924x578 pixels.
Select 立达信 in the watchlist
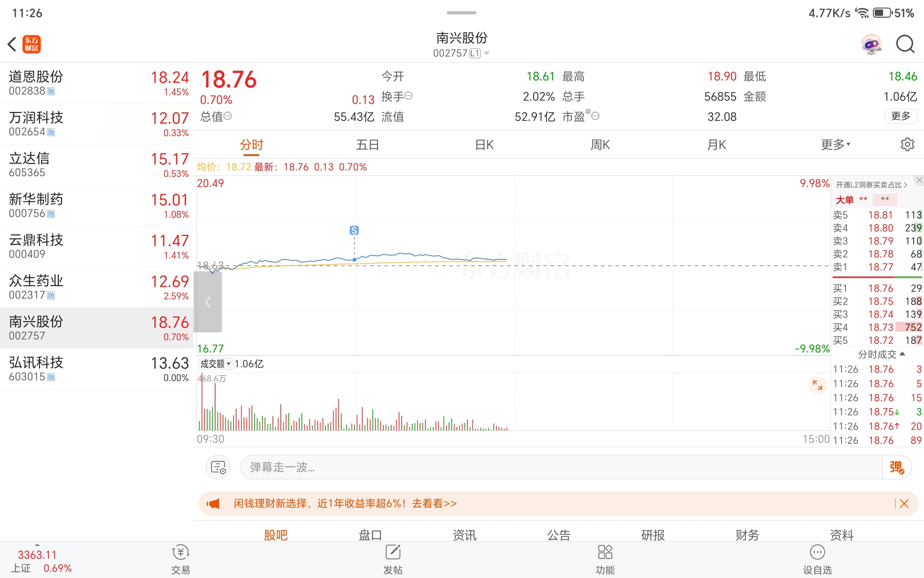coord(97,165)
